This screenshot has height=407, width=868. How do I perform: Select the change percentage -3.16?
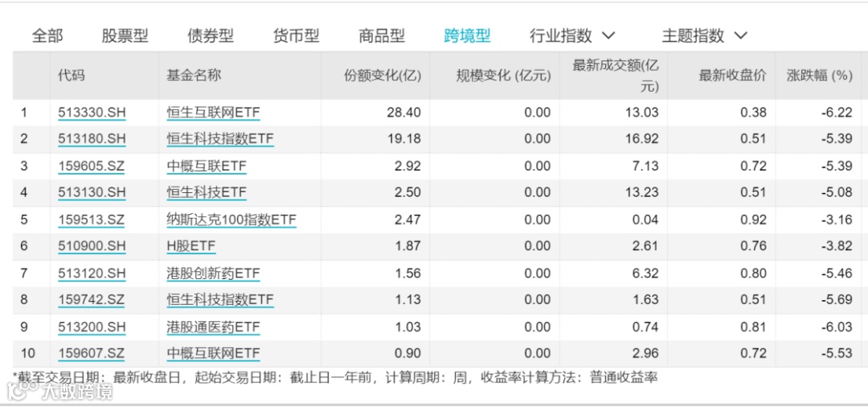tap(837, 220)
